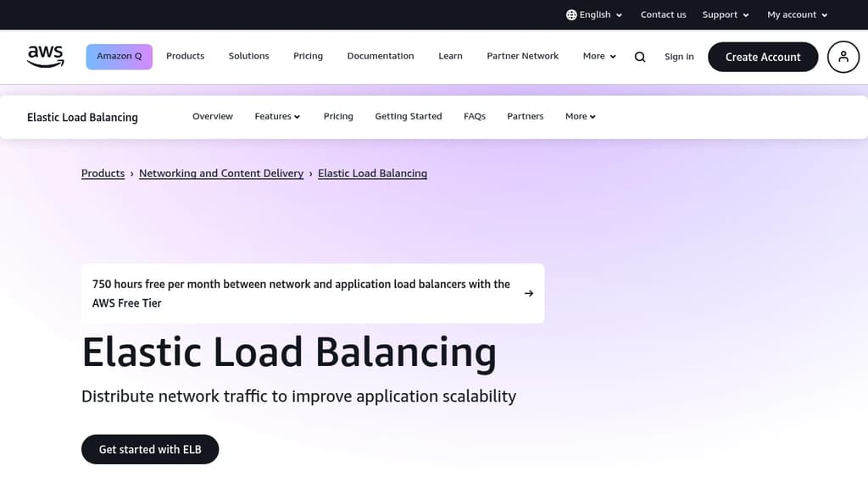This screenshot has height=488, width=868.
Task: Switch to the ELB Overview tab
Action: [x=213, y=116]
